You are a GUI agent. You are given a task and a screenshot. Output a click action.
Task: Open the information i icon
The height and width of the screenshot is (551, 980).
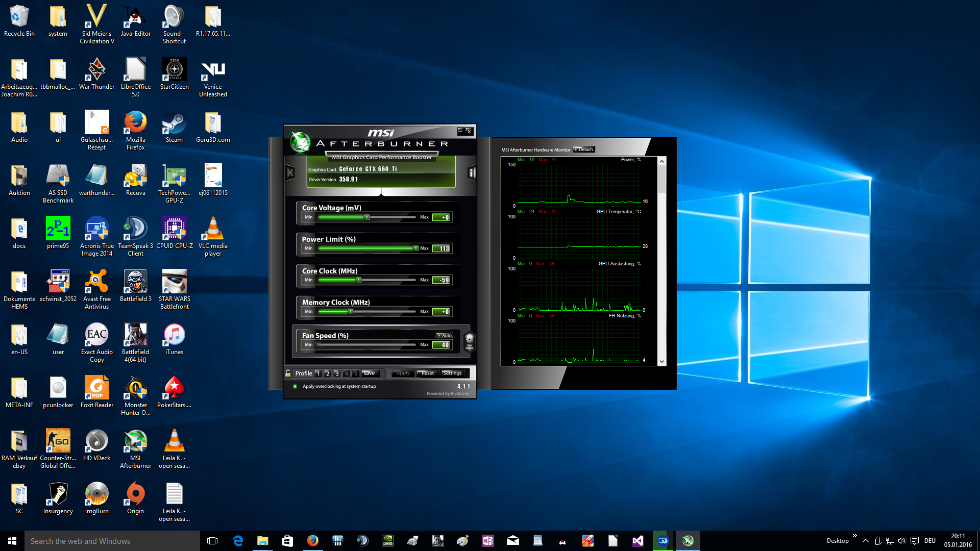(x=472, y=172)
